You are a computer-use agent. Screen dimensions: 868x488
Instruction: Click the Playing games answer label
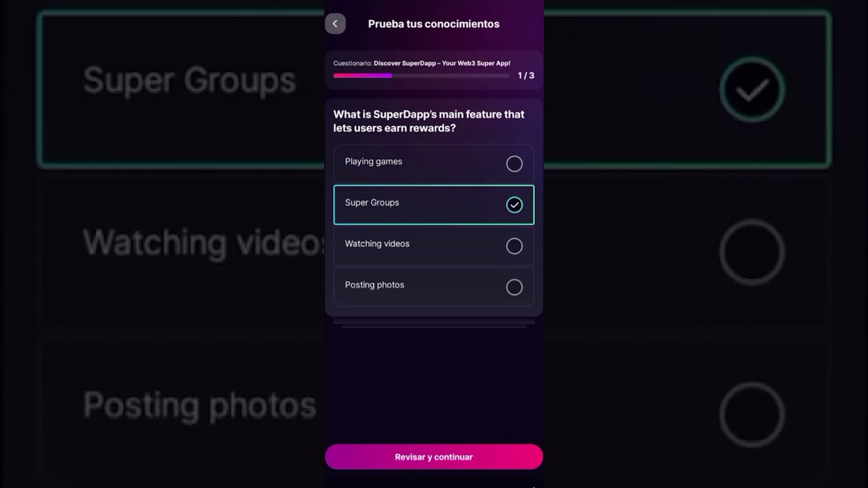(374, 161)
